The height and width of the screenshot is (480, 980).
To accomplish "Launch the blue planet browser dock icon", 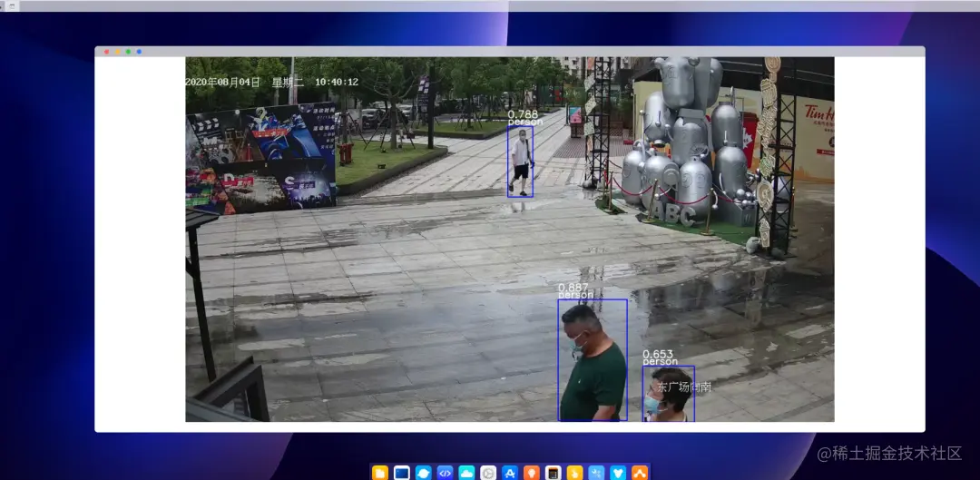I will pyautogui.click(x=423, y=473).
